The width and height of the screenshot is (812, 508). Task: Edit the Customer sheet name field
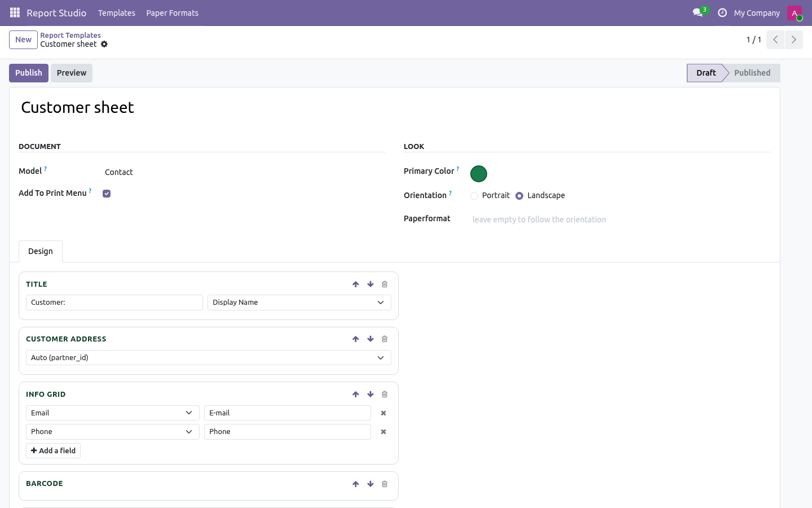click(x=395, y=107)
